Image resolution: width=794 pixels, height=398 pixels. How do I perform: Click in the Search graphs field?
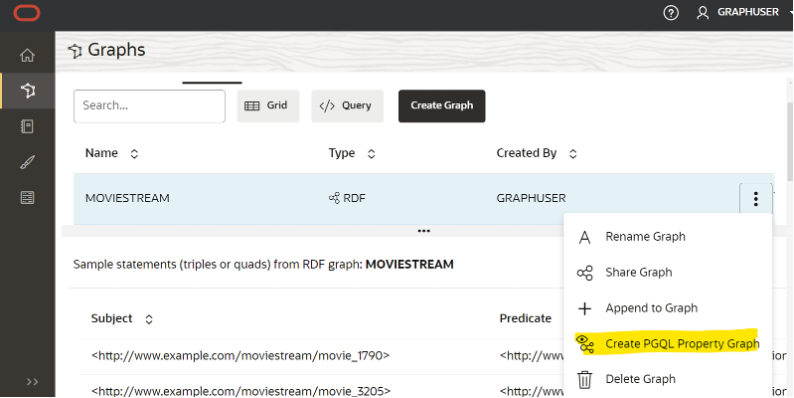[149, 106]
